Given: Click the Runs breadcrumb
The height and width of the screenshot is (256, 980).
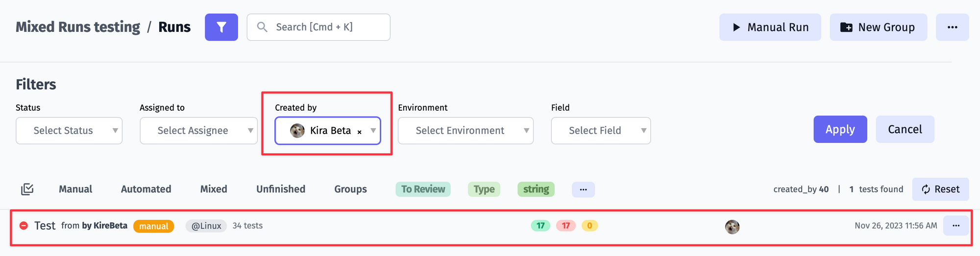Looking at the screenshot, I should coord(174,27).
